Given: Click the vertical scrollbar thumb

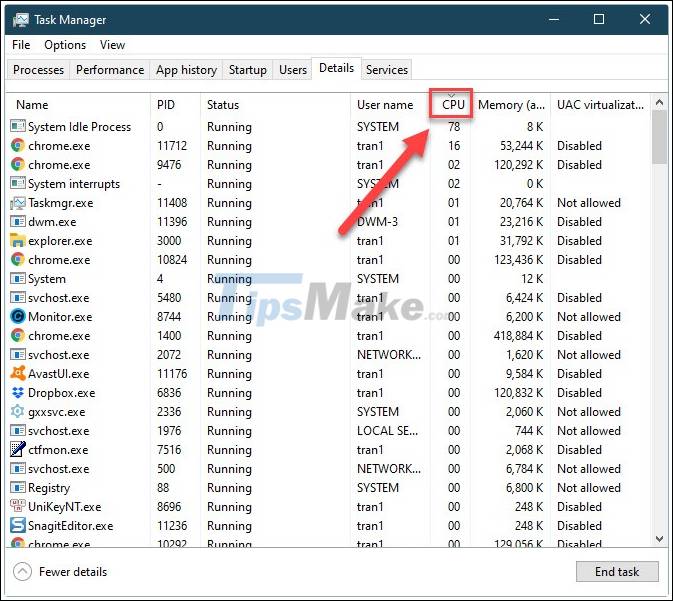Looking at the screenshot, I should (659, 137).
